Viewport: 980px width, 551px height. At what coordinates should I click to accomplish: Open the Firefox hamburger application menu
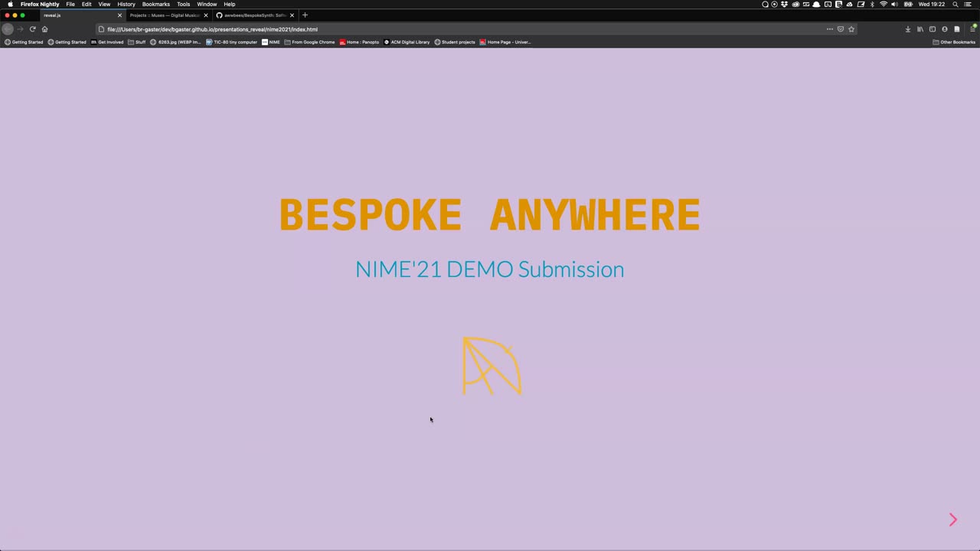[973, 29]
